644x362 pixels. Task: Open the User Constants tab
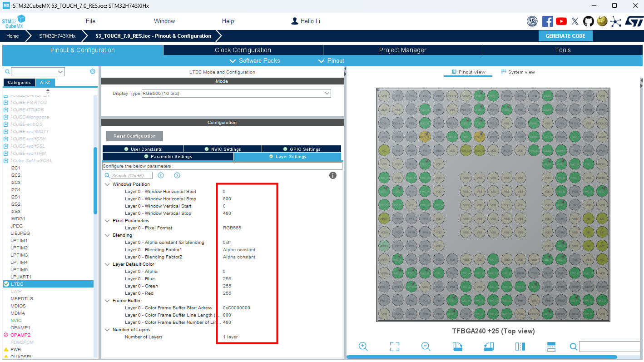(143, 149)
